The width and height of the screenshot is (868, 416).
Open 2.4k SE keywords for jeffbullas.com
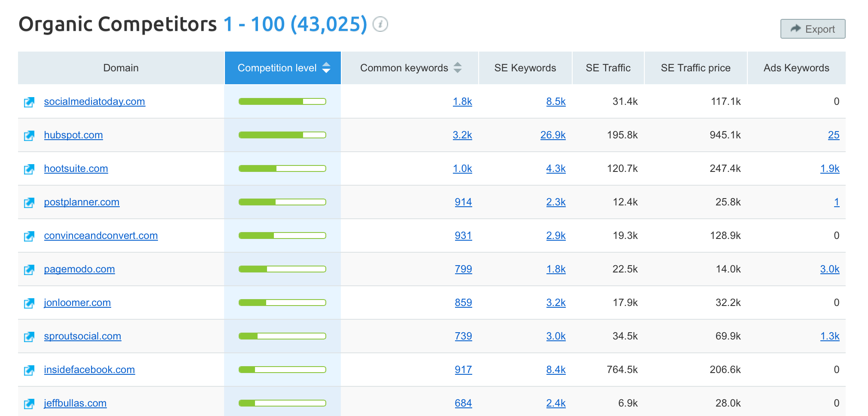click(556, 403)
